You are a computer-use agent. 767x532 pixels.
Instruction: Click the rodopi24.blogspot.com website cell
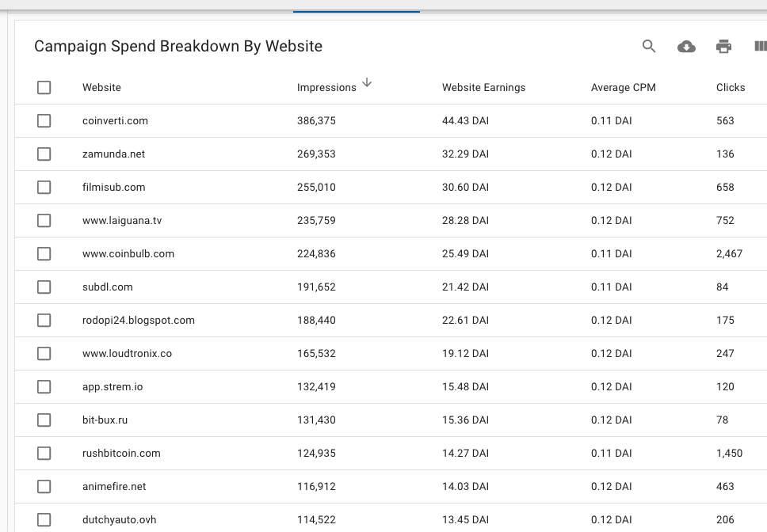tap(139, 320)
